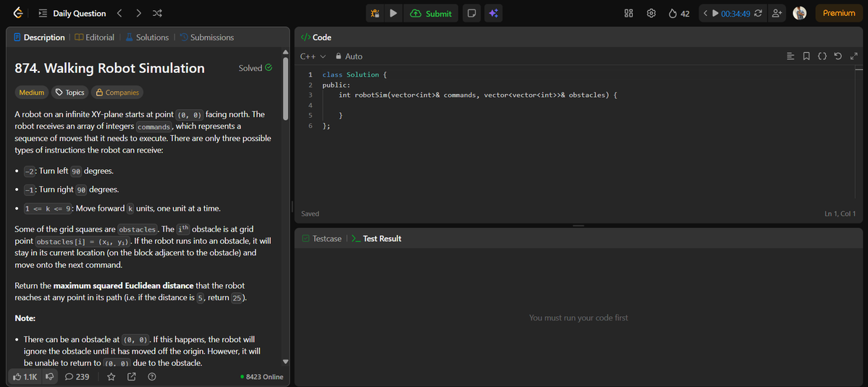Click the invite user icon
Image resolution: width=868 pixels, height=387 pixels.
777,13
